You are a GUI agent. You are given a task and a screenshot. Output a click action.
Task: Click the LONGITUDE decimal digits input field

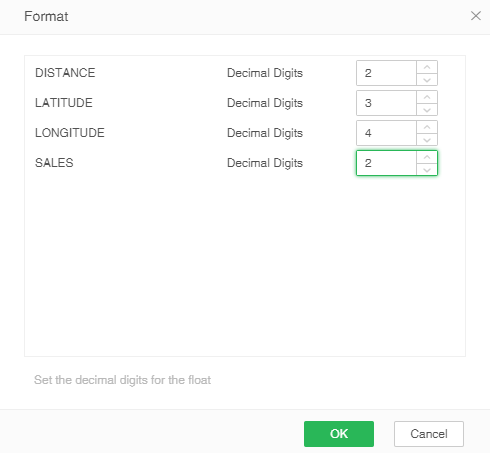(386, 133)
